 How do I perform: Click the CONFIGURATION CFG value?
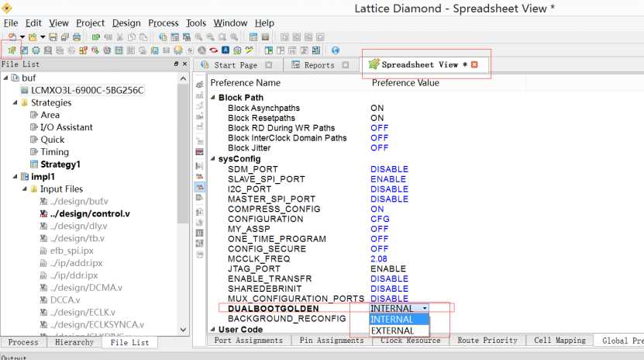pos(380,219)
